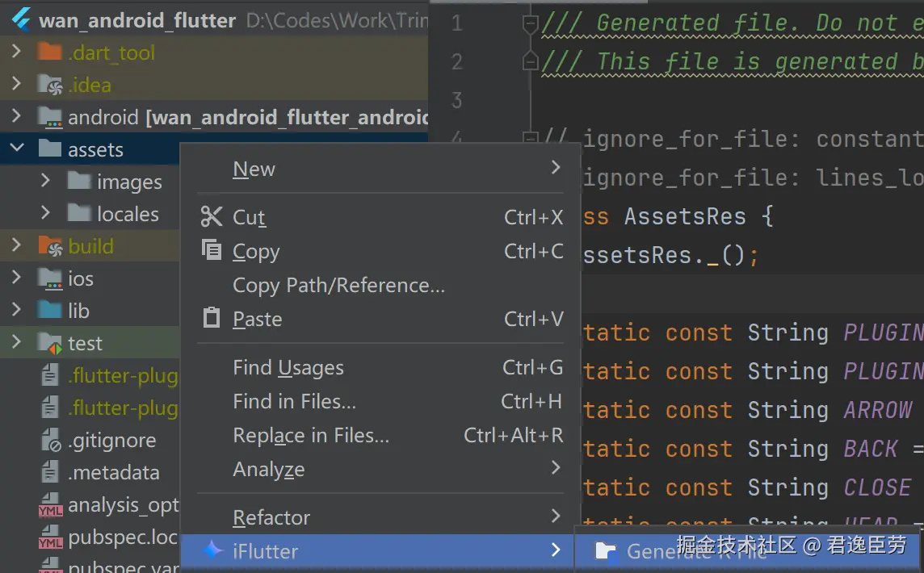924x573 pixels.
Task: Select the locales folder
Action: (128, 215)
